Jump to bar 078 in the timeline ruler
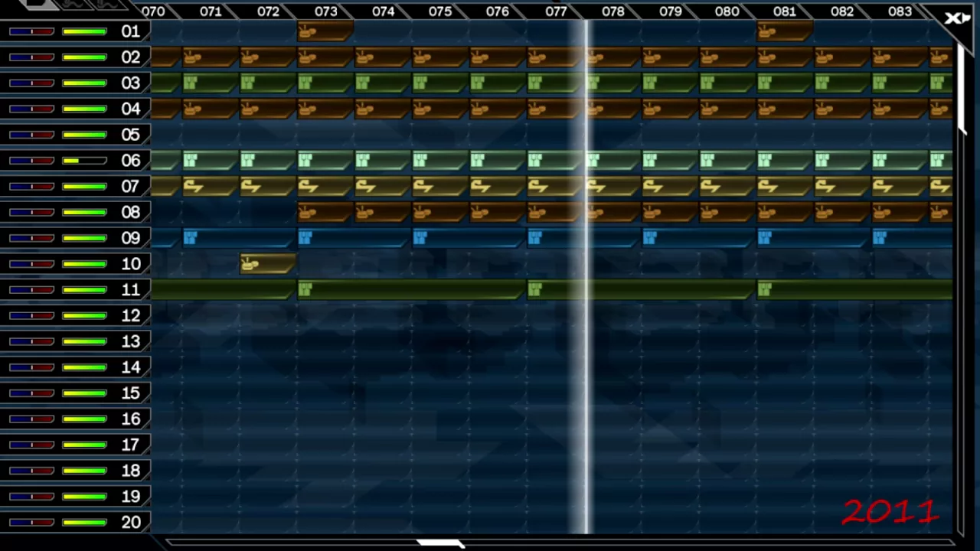 coord(612,11)
